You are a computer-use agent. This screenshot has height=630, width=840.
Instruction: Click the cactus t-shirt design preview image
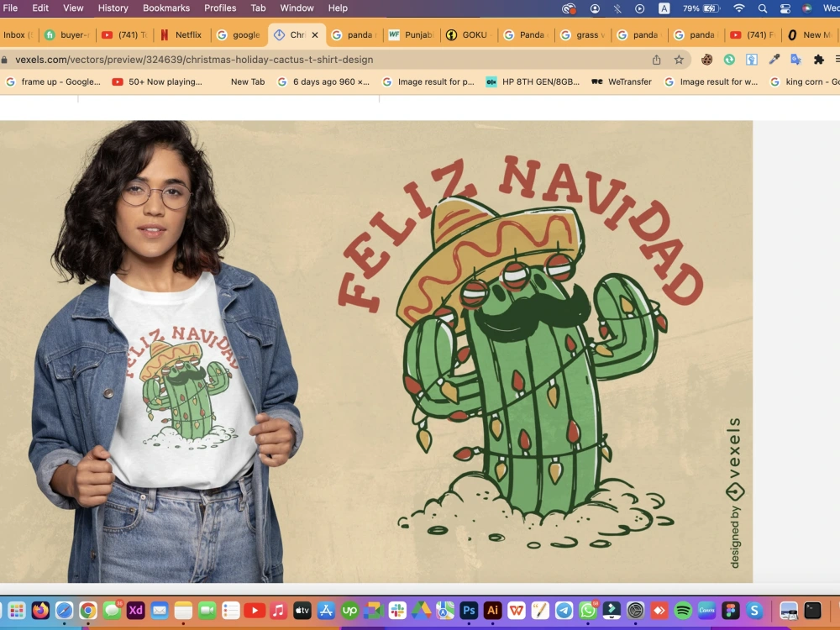click(x=376, y=351)
